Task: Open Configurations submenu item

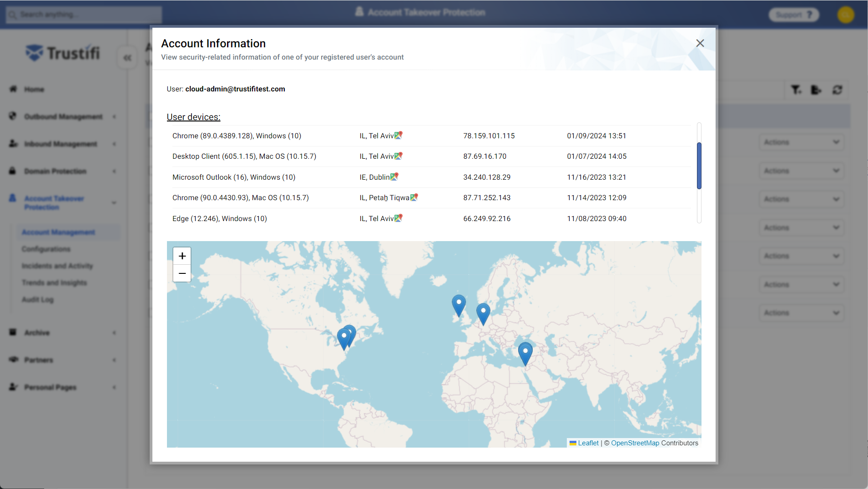Action: [x=46, y=249]
